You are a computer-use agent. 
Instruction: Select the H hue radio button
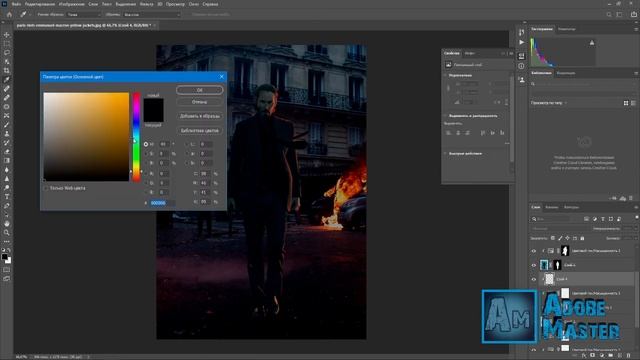(x=146, y=144)
